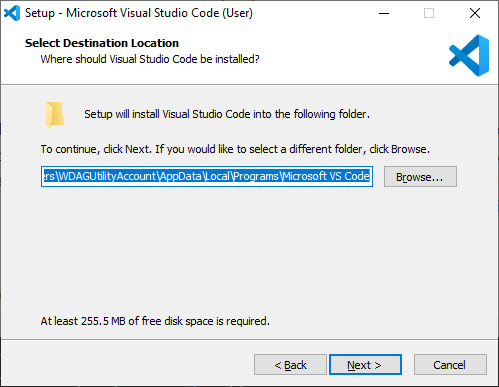Cancel the Visual Studio Code setup
The width and height of the screenshot is (499, 387).
pyautogui.click(x=450, y=365)
